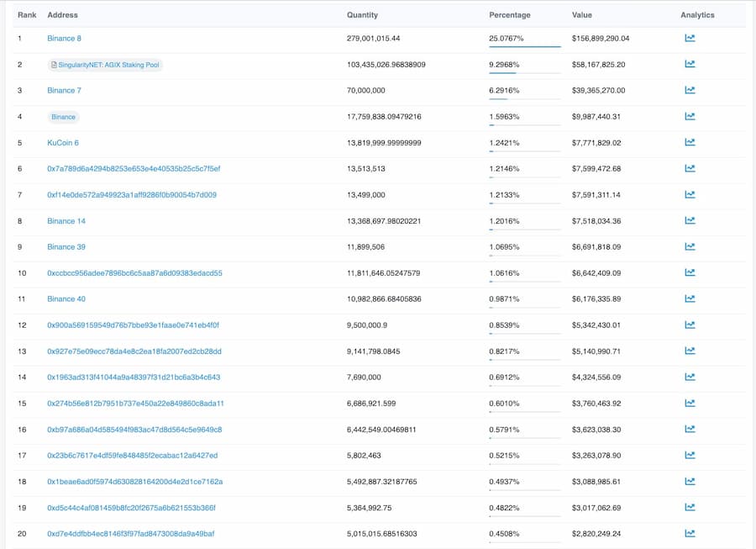Open the Binance 8 address link
This screenshot has width=756, height=549.
pyautogui.click(x=64, y=39)
